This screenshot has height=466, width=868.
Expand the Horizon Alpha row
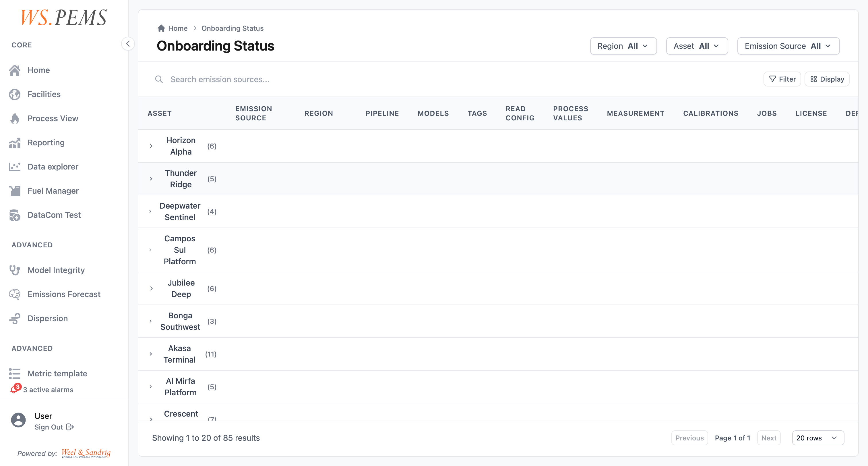151,146
